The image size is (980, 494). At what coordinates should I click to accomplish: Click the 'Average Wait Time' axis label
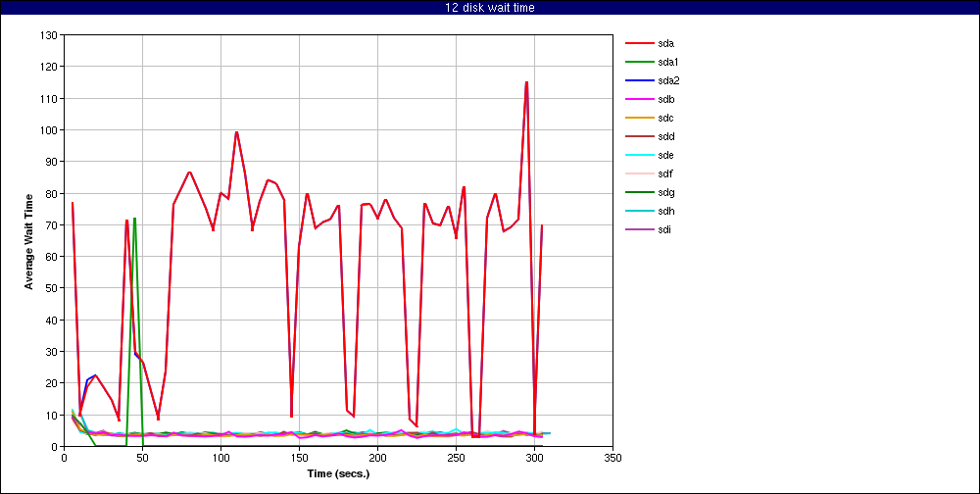(x=28, y=241)
